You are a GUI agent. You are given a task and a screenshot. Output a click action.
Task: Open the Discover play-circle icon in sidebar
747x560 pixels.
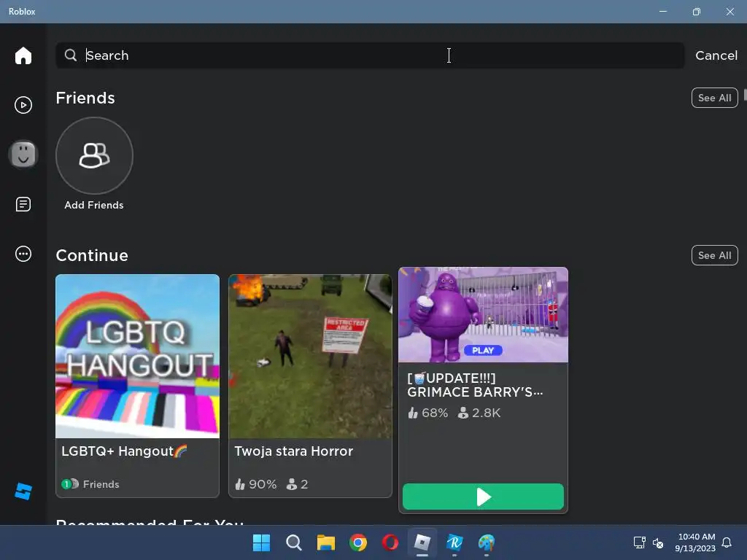click(x=23, y=105)
